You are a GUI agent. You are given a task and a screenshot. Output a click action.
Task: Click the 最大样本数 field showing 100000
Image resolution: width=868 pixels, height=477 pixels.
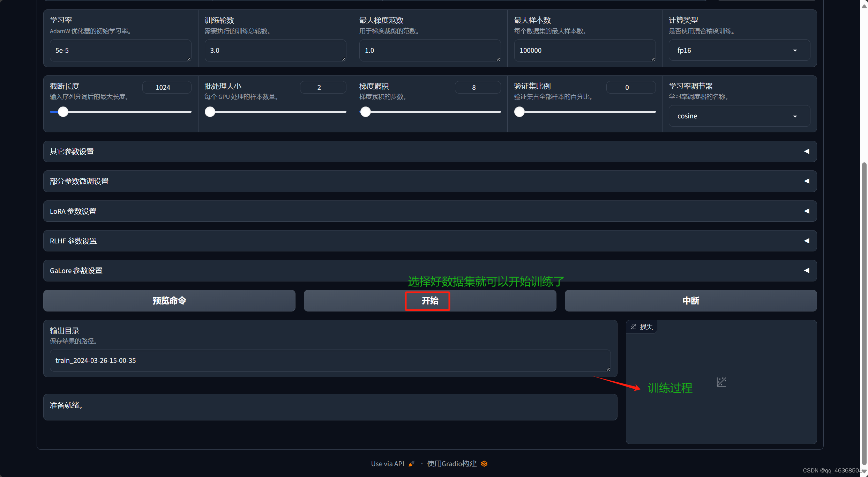(x=585, y=50)
